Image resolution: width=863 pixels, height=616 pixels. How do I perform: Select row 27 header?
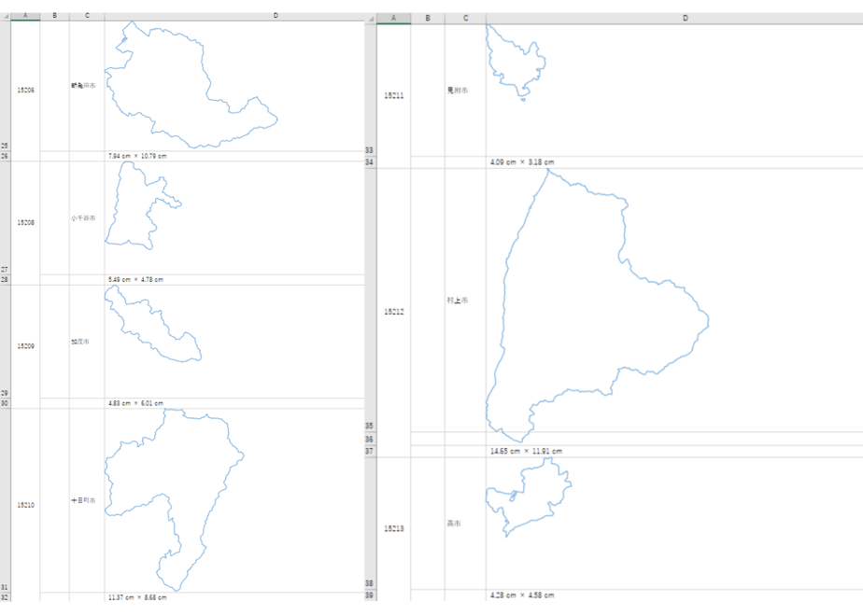[x=5, y=217]
